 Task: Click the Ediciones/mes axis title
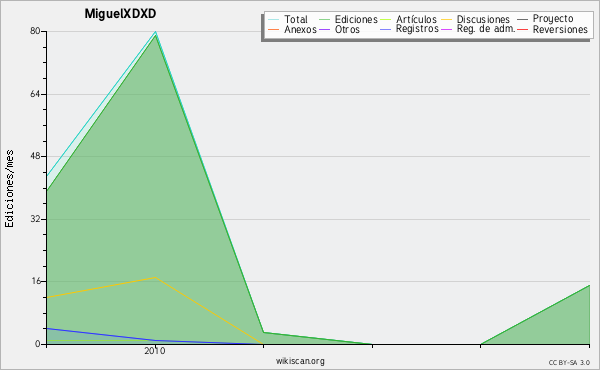coord(9,189)
